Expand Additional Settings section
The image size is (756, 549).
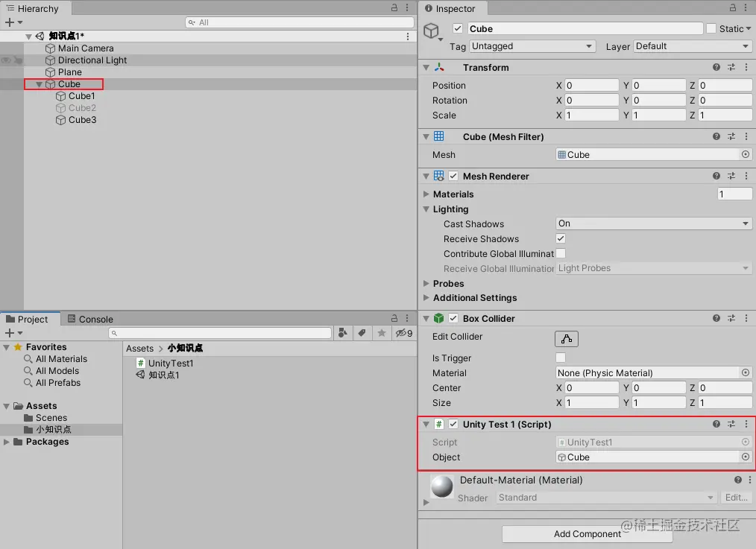(426, 298)
